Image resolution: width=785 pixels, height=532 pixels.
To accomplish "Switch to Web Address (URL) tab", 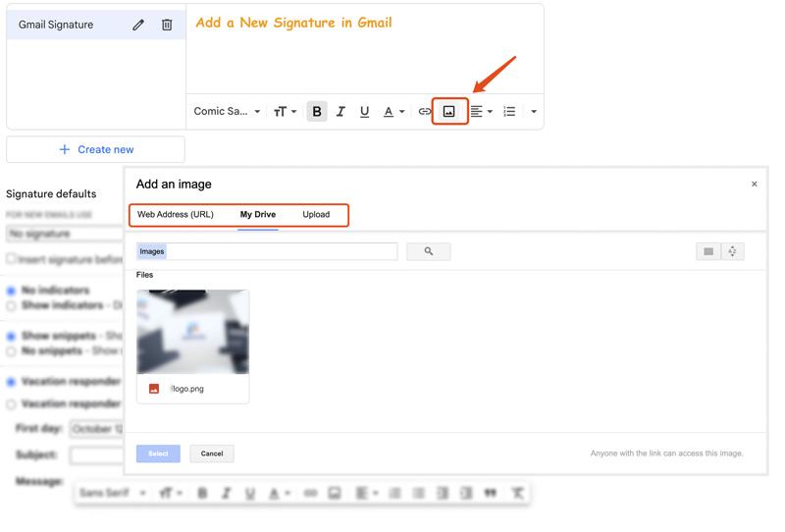I will tap(176, 214).
